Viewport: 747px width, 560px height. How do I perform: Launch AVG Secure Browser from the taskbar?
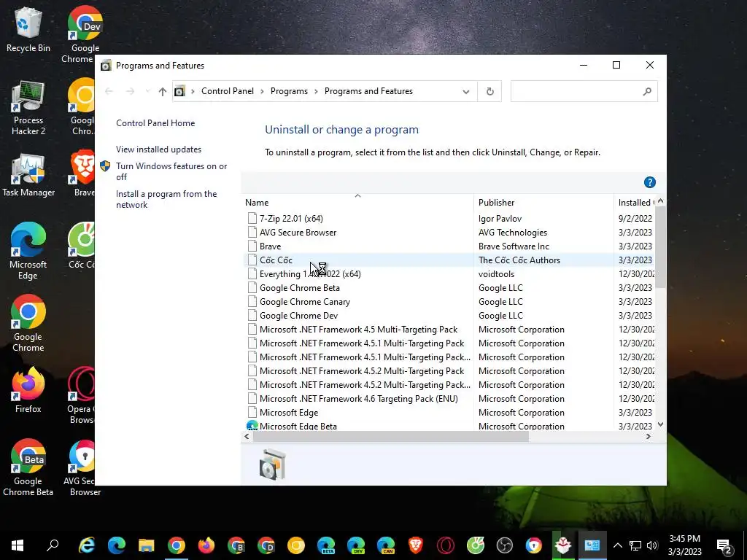tap(534, 545)
